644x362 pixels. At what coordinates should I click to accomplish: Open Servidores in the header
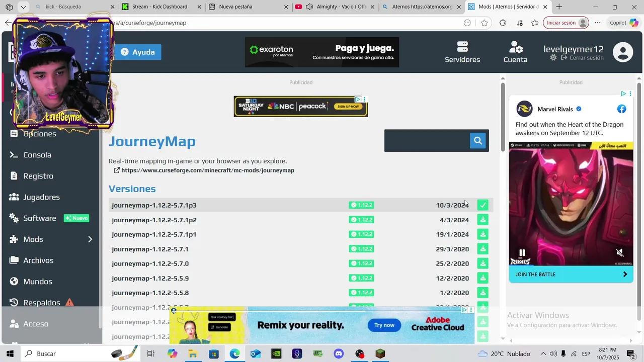pos(462,52)
